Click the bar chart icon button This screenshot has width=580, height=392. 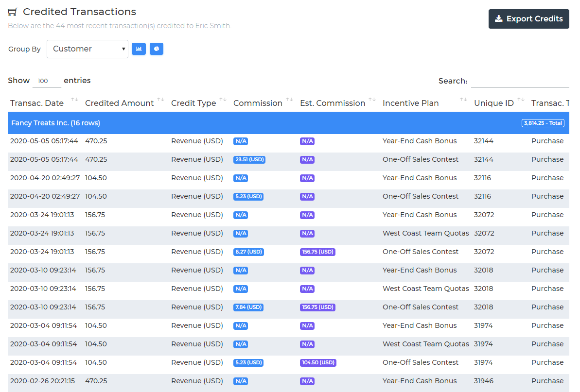(x=139, y=49)
